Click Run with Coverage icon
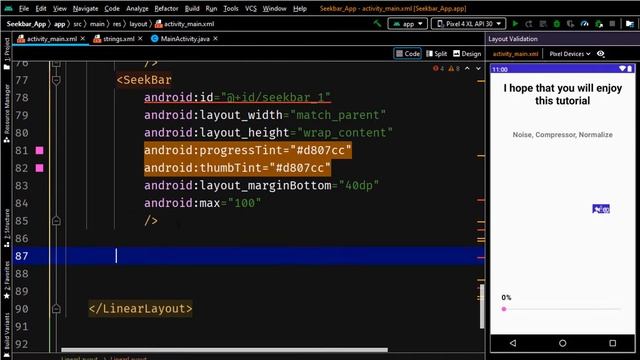640x360 pixels. (x=571, y=24)
